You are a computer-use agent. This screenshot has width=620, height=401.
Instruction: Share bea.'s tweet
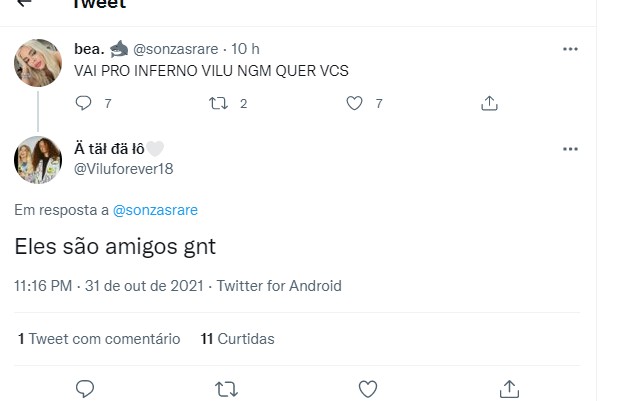[490, 102]
